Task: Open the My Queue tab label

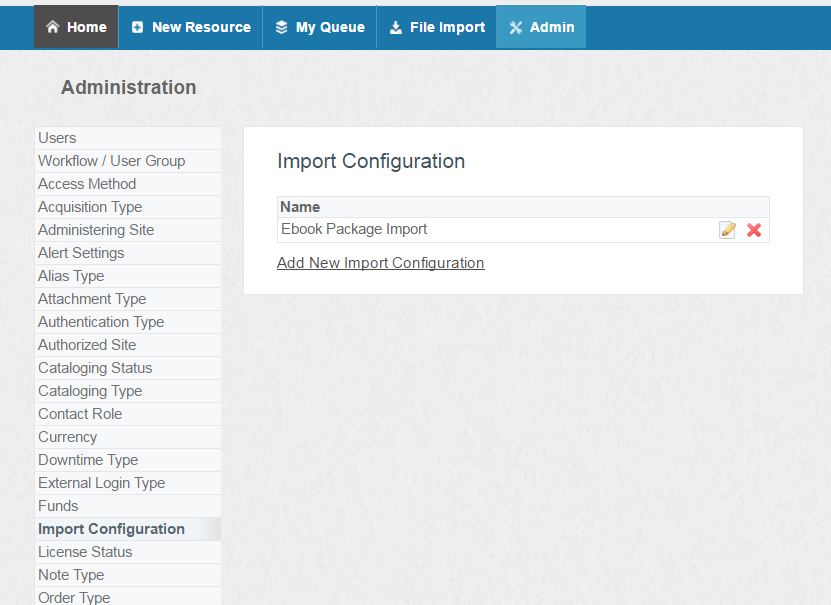Action: pyautogui.click(x=330, y=27)
